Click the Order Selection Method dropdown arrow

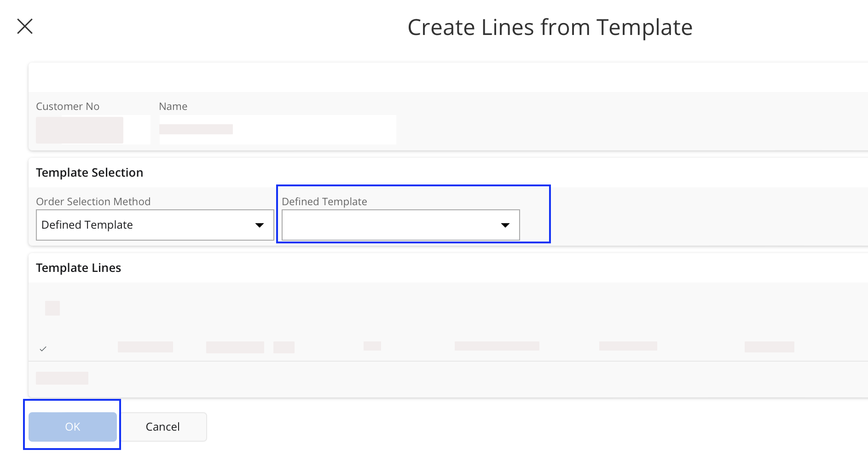260,225
